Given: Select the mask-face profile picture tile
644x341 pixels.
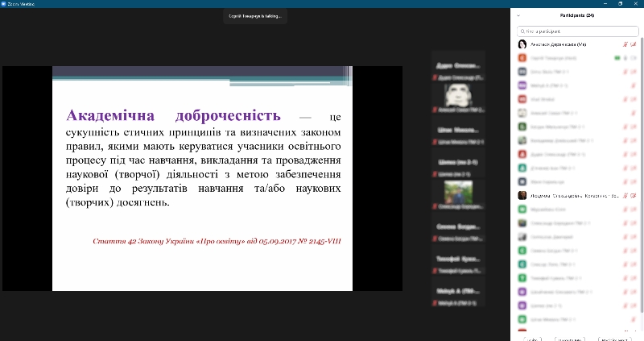Looking at the screenshot, I should 458,98.
